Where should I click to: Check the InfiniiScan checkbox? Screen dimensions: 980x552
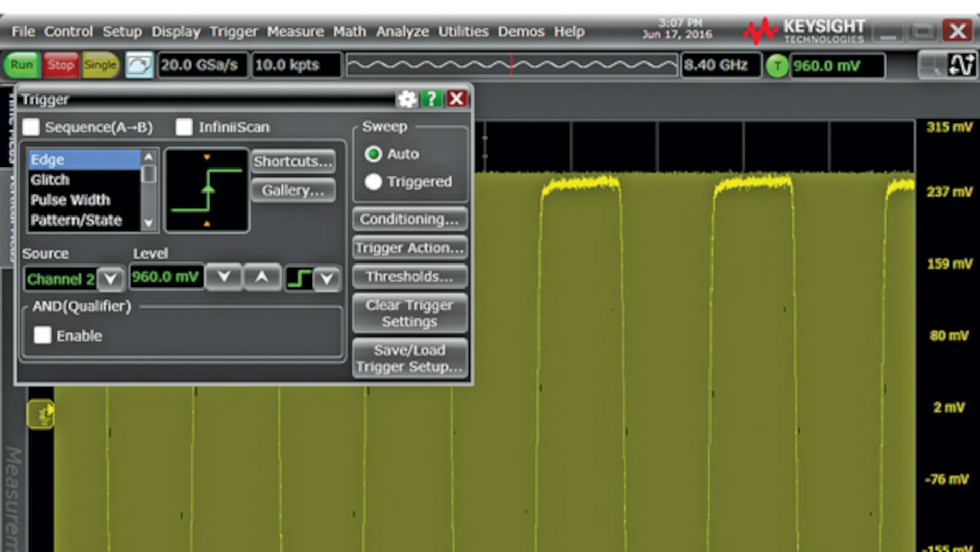(x=184, y=127)
